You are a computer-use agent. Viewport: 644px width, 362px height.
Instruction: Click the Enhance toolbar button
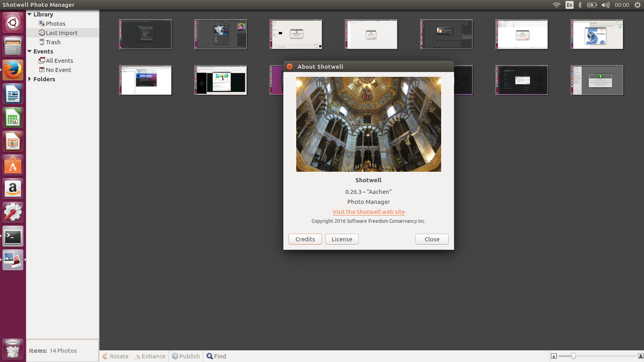[150, 356]
